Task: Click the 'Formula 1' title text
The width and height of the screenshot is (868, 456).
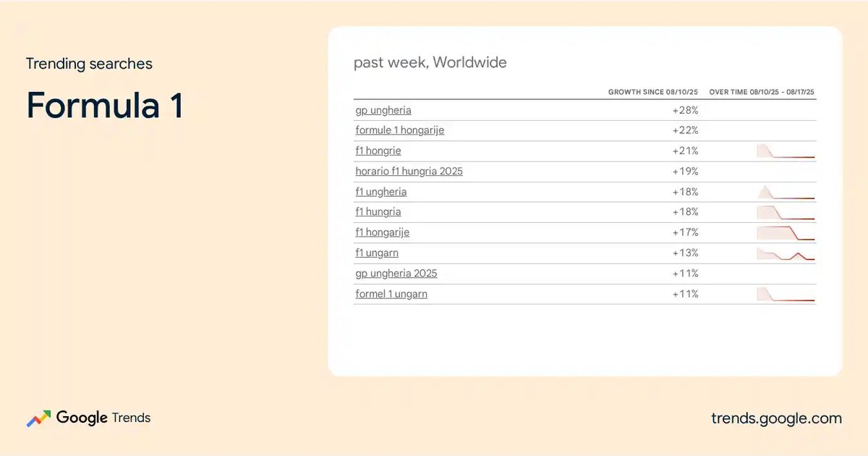Action: (x=105, y=105)
